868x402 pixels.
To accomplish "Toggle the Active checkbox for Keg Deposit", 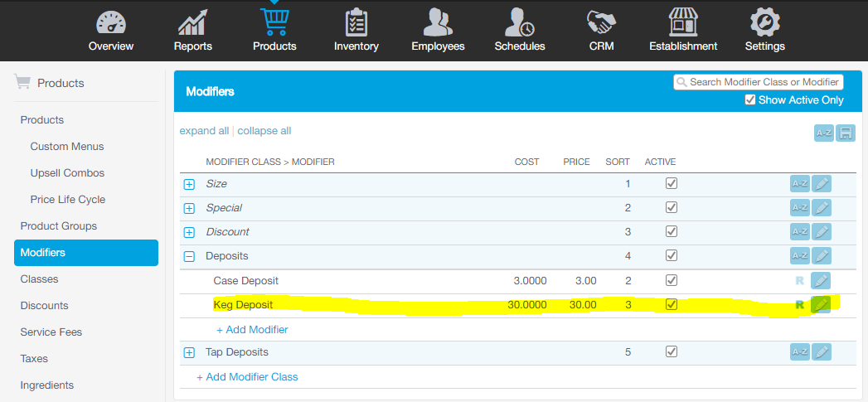I will tap(672, 304).
